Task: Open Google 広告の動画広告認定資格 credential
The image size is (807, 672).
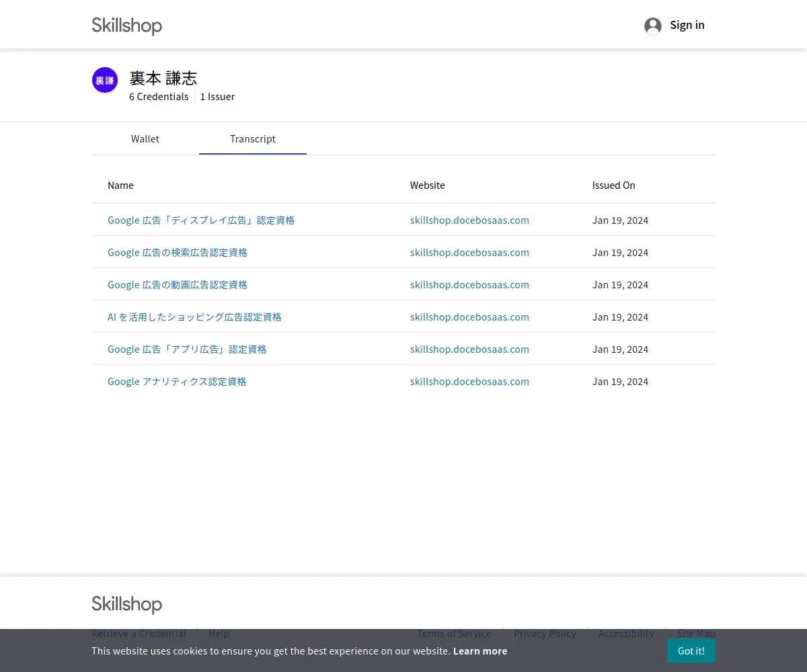Action: coord(178,285)
